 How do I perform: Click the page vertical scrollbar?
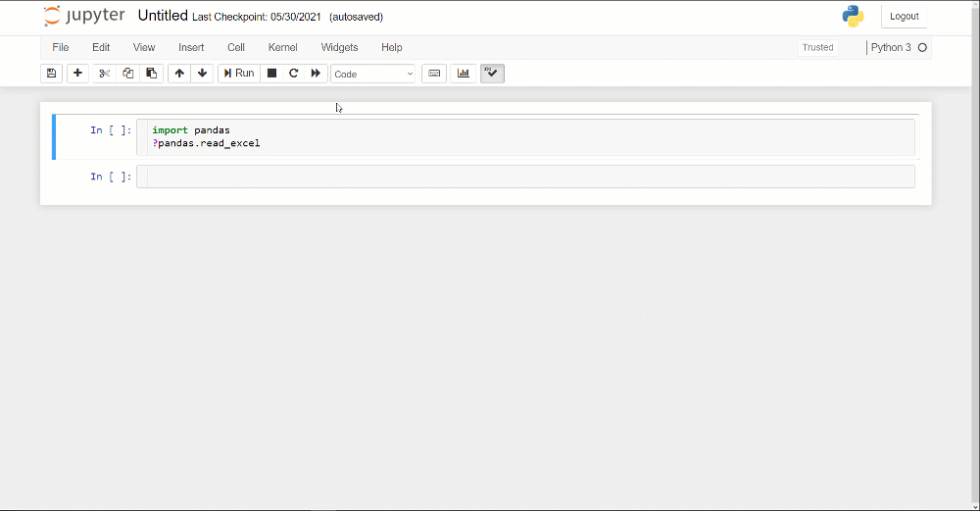coord(975,255)
